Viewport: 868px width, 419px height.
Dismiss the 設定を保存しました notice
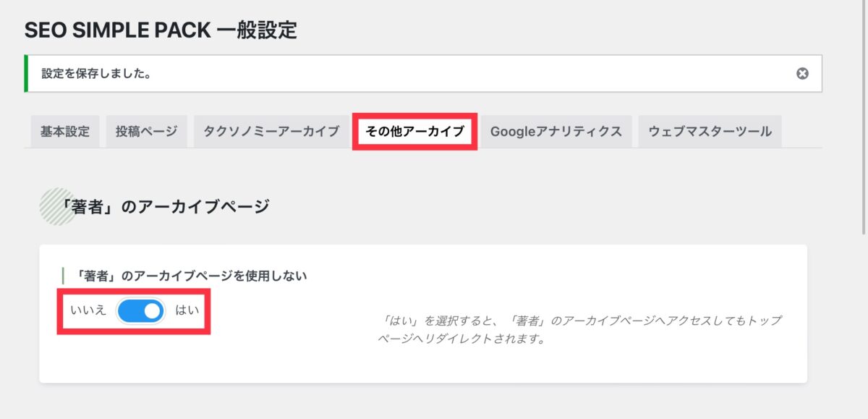tap(802, 73)
